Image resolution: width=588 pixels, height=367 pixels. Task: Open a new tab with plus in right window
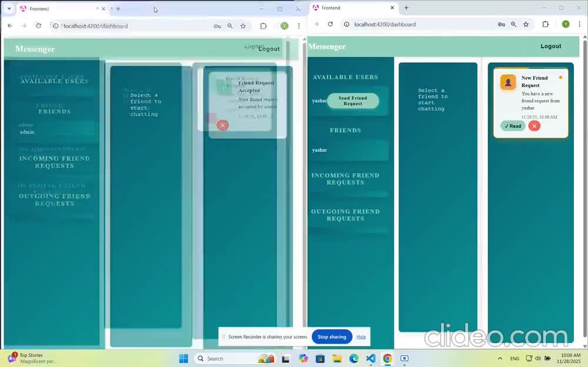coord(406,8)
